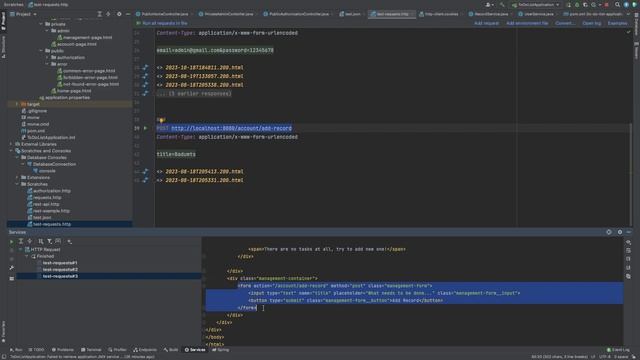Expand the External Libraries node

pyautogui.click(x=11, y=144)
